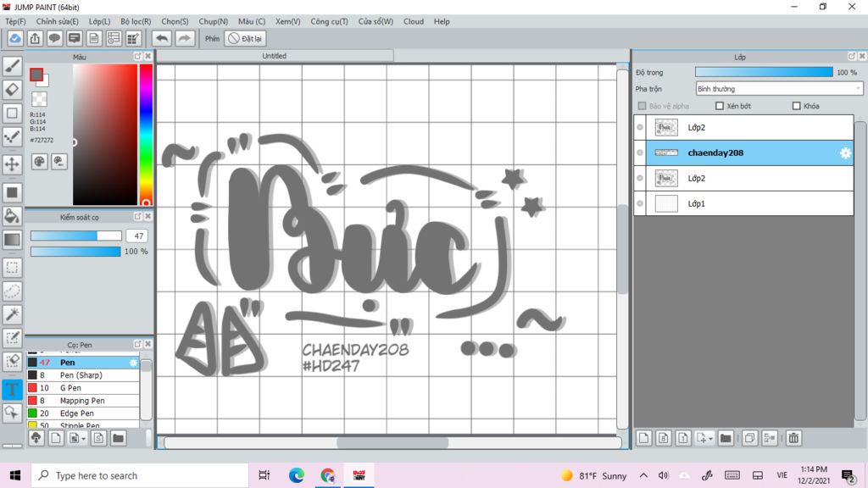Hide the Lớp2 layer directly above chaenday208
The height and width of the screenshot is (488, 868).
point(640,127)
